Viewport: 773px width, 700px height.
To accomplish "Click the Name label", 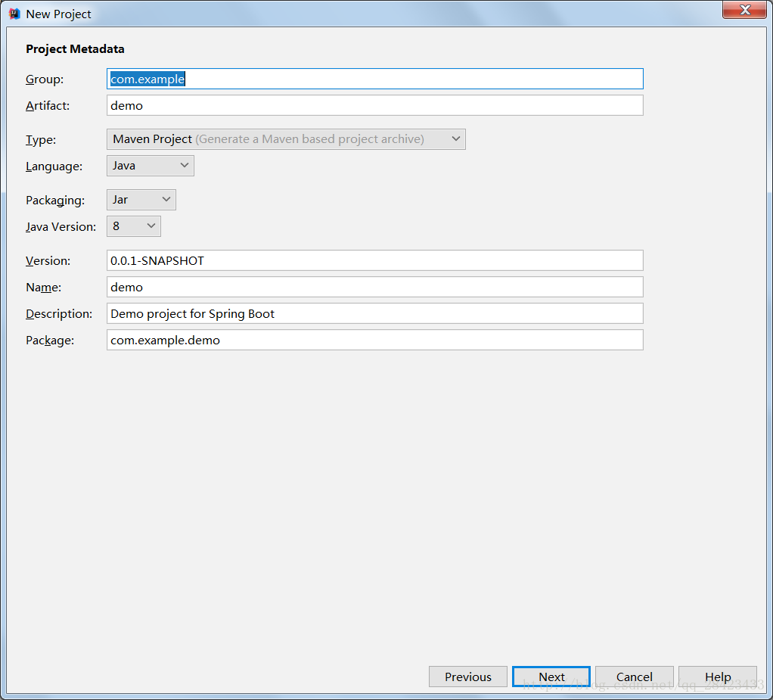I will (43, 288).
